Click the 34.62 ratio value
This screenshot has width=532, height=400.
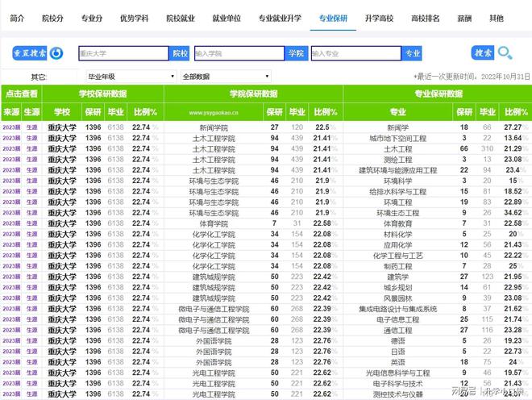click(x=513, y=213)
